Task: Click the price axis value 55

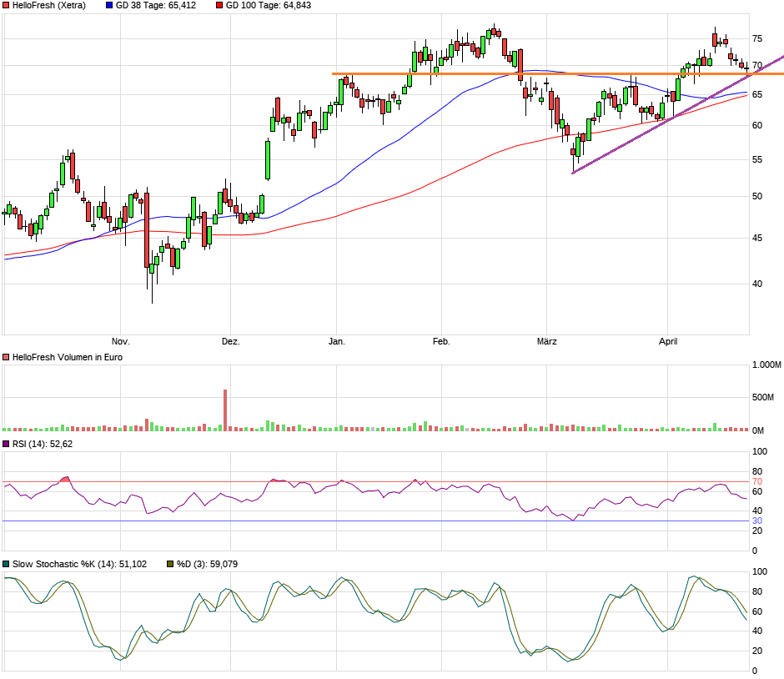Action: [x=757, y=159]
